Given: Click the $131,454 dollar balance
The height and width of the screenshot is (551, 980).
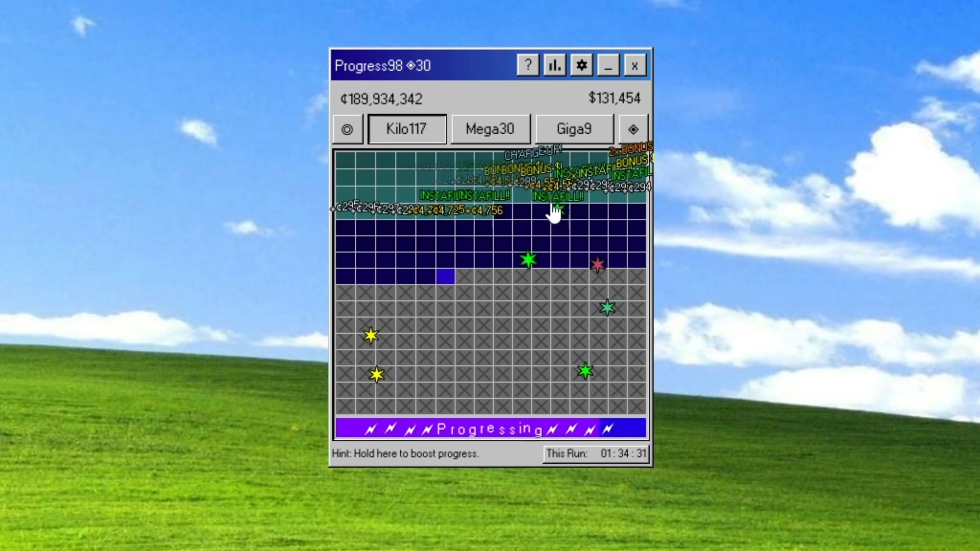Looking at the screenshot, I should [x=615, y=98].
